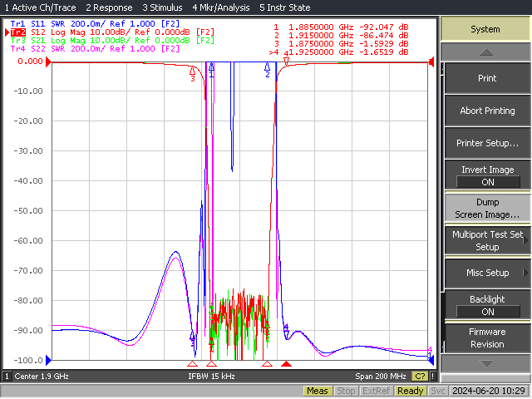
Task: Select trace Tr4 S22 SWR label
Action: (x=95, y=48)
